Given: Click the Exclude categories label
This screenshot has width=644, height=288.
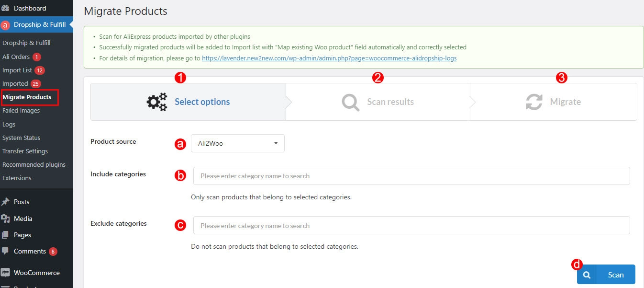Looking at the screenshot, I should coord(119,223).
